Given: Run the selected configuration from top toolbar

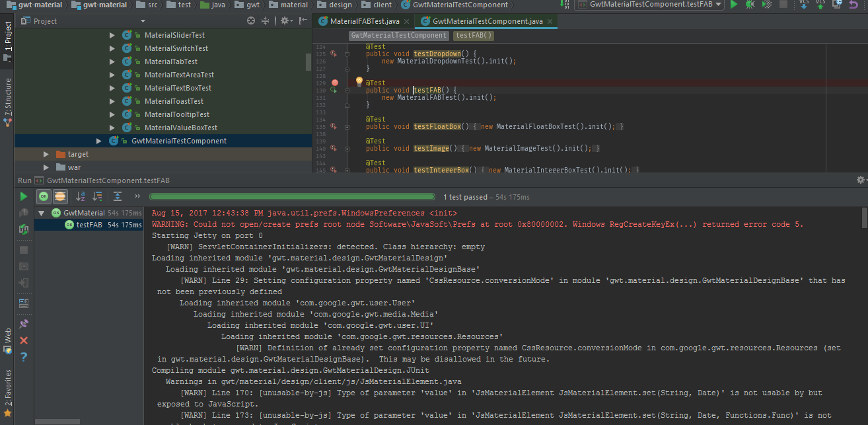Looking at the screenshot, I should click(734, 5).
